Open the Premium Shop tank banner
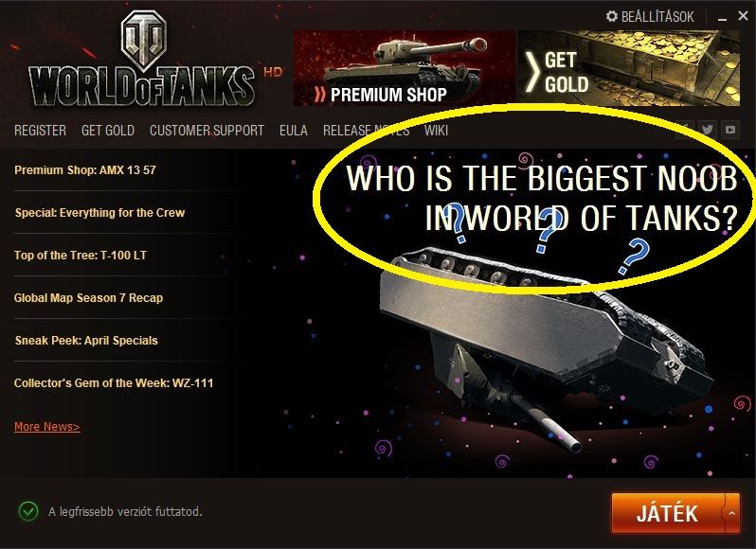Image resolution: width=756 pixels, height=549 pixels. [405, 68]
